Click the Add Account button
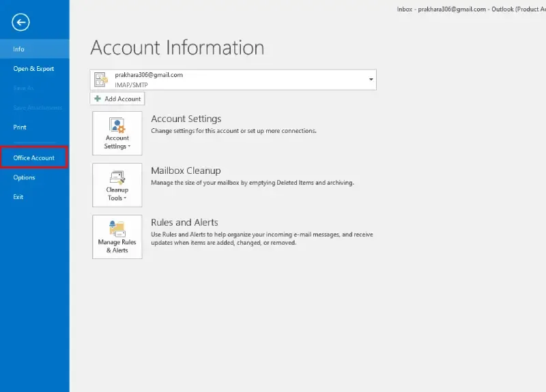Screen dimensions: 546x392 click(117, 99)
